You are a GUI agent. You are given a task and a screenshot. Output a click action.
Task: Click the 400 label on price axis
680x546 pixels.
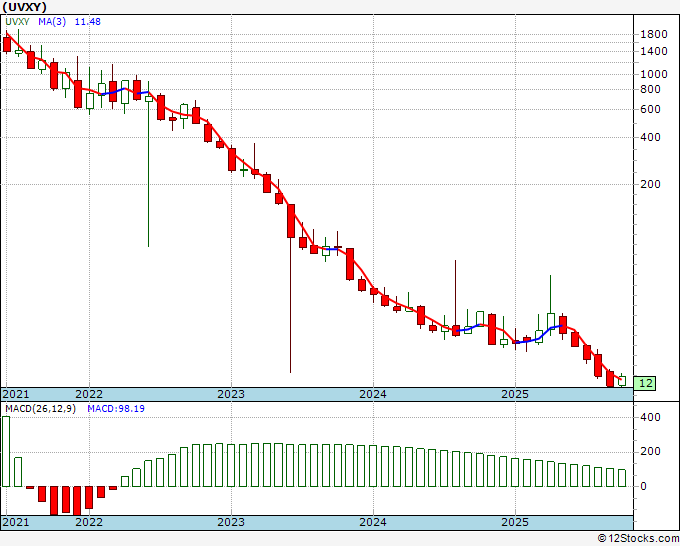(650, 138)
